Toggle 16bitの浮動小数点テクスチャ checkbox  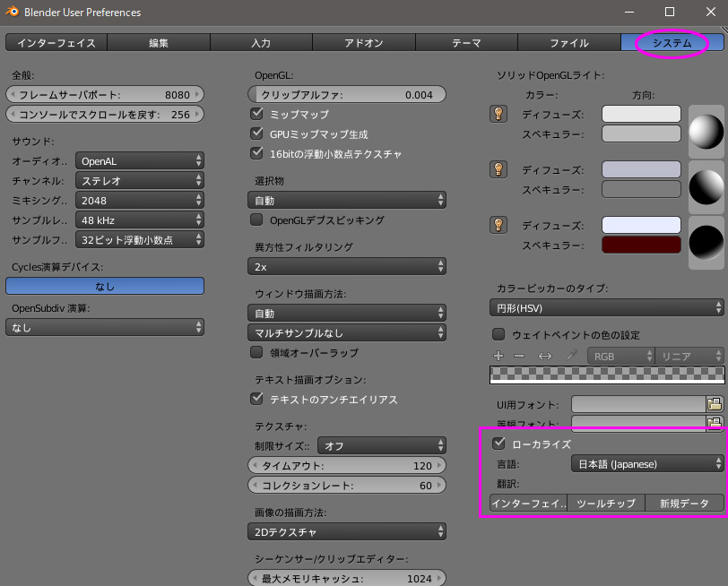point(256,153)
